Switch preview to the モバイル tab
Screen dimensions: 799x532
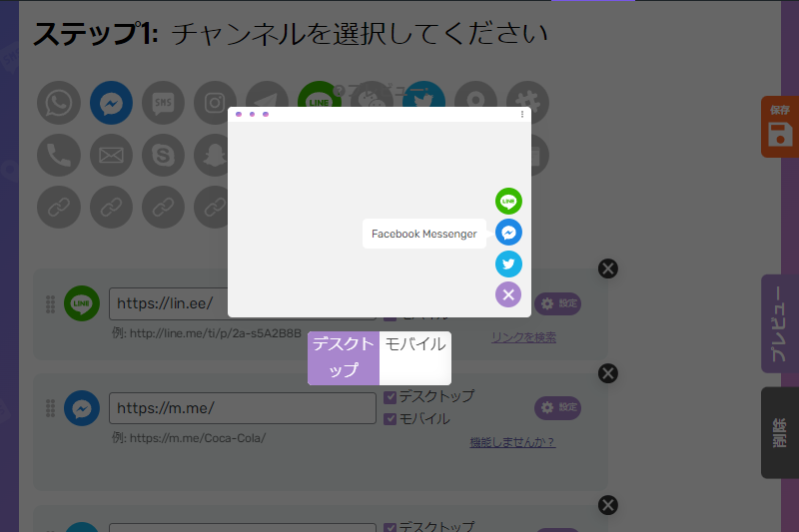tap(415, 358)
